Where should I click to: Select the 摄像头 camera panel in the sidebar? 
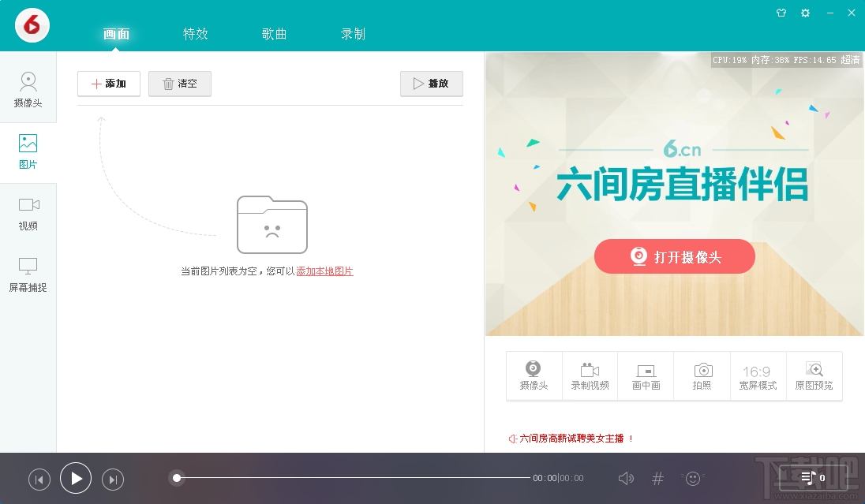(x=28, y=89)
